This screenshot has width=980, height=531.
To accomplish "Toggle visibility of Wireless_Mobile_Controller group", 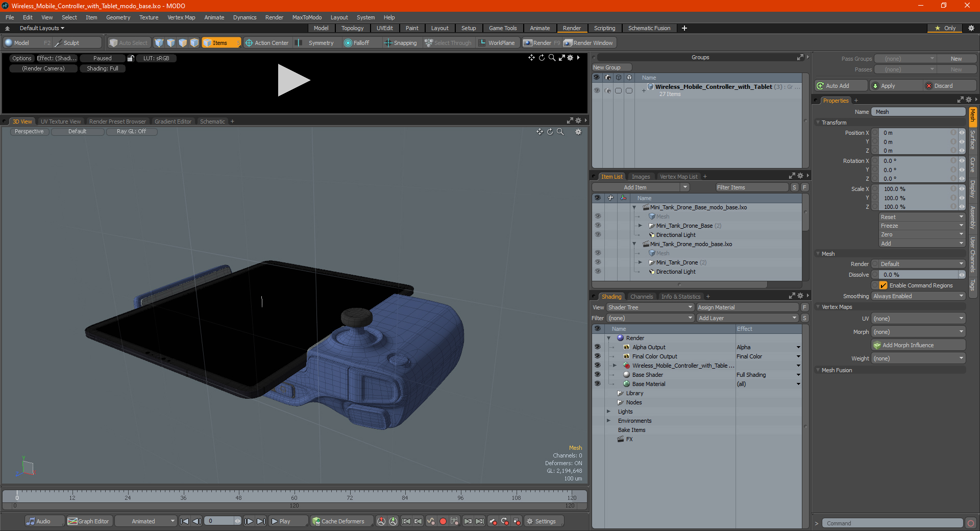I will (x=597, y=90).
